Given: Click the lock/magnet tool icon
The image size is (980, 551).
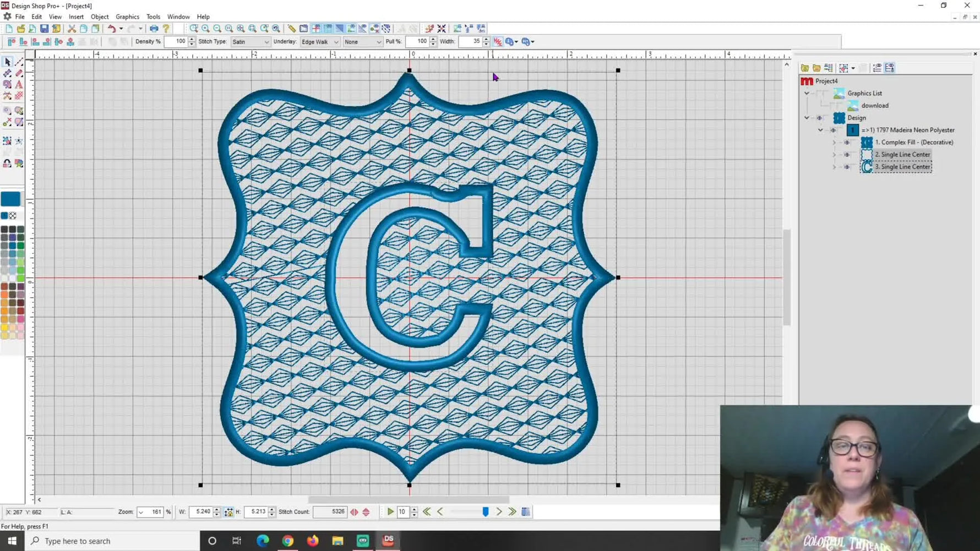Looking at the screenshot, I should click(x=7, y=163).
